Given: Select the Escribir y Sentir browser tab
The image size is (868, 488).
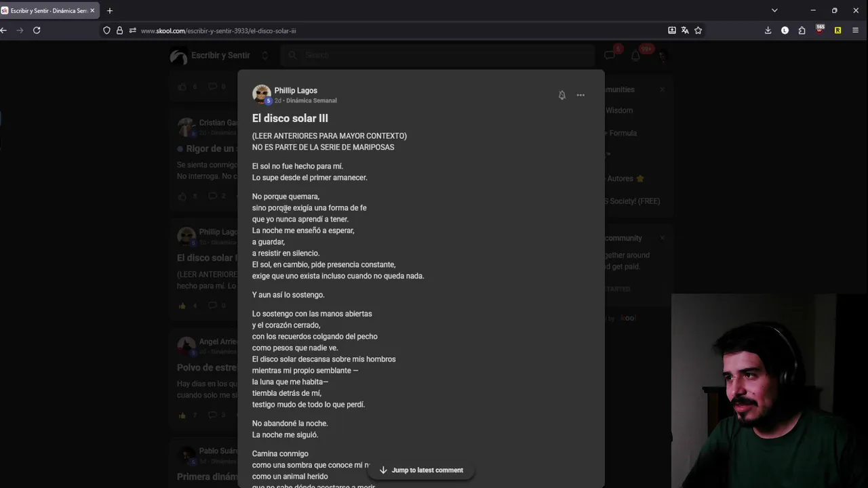Looking at the screenshot, I should [47, 11].
